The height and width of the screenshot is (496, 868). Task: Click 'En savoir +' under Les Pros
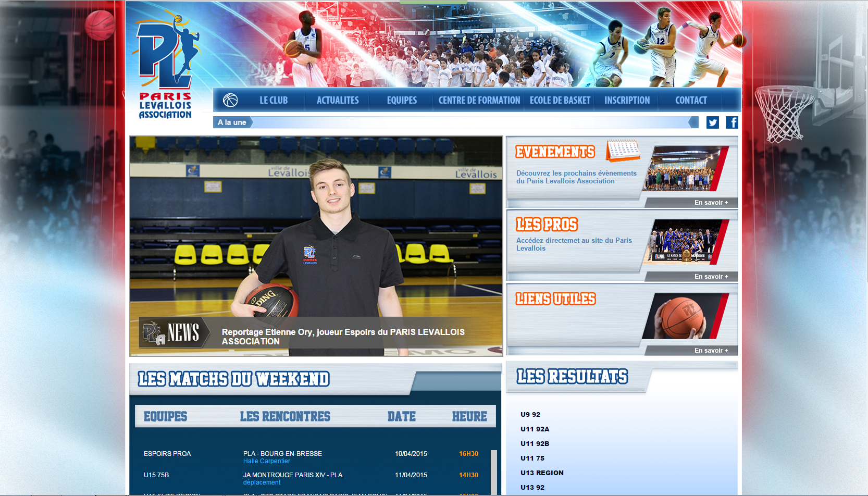tap(711, 277)
